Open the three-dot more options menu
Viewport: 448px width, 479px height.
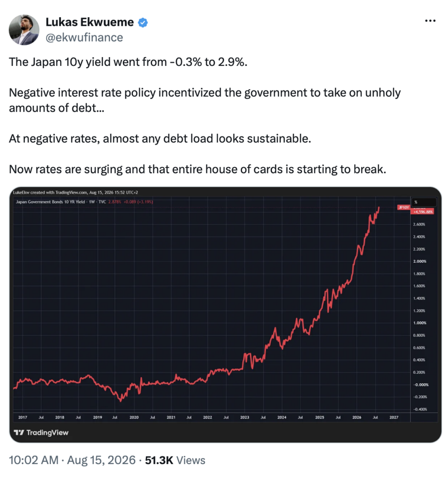pos(430,21)
